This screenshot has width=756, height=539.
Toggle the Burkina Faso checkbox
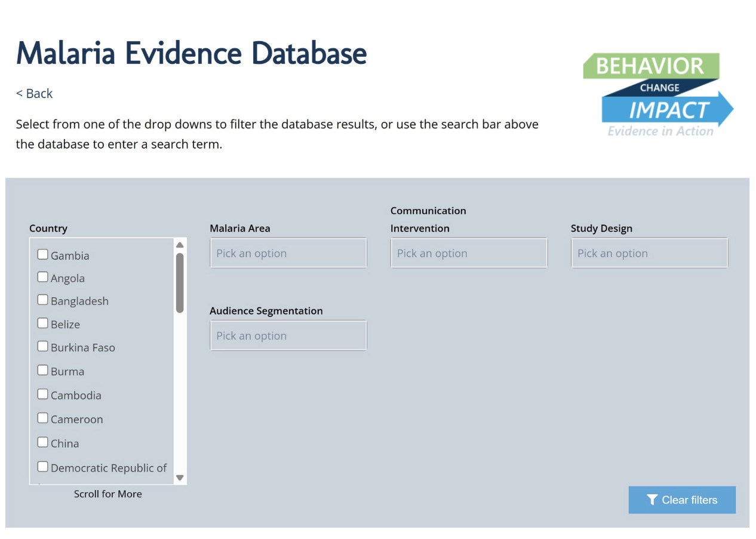pyautogui.click(x=43, y=347)
